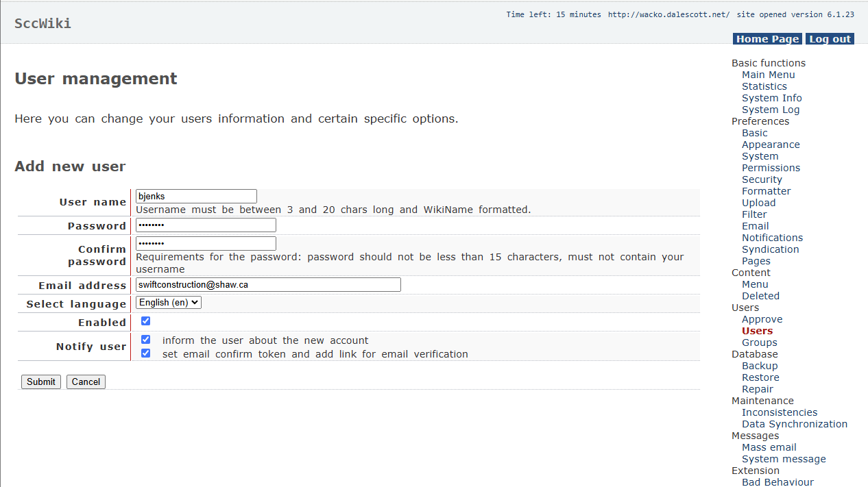Open wacko.dalescott.net link in header
The image size is (868, 487).
coord(668,14)
